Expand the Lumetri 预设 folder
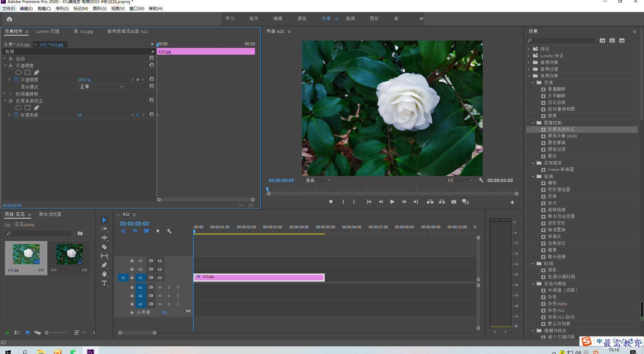 tap(529, 56)
